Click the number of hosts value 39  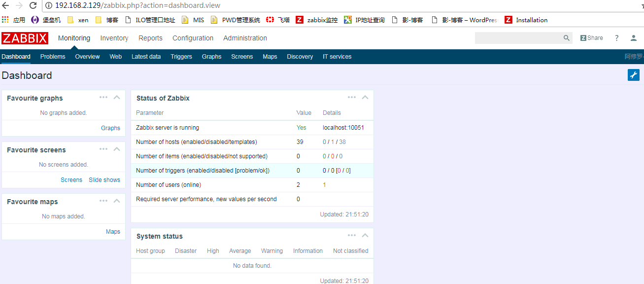[300, 142]
